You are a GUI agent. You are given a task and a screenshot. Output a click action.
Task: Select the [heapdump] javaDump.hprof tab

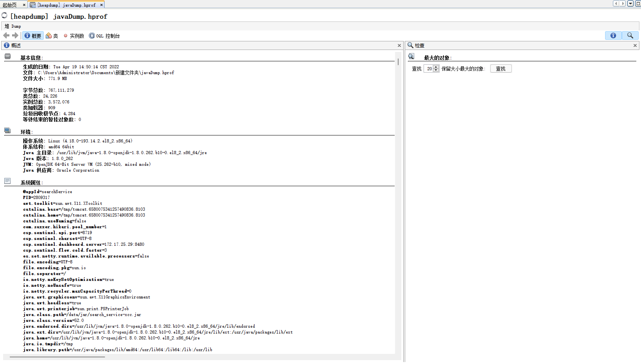66,5
